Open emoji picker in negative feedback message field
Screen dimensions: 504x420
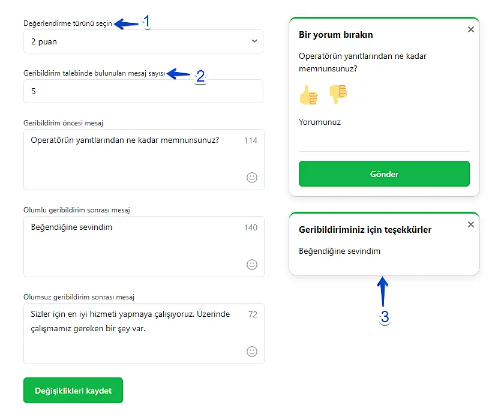coord(252,351)
